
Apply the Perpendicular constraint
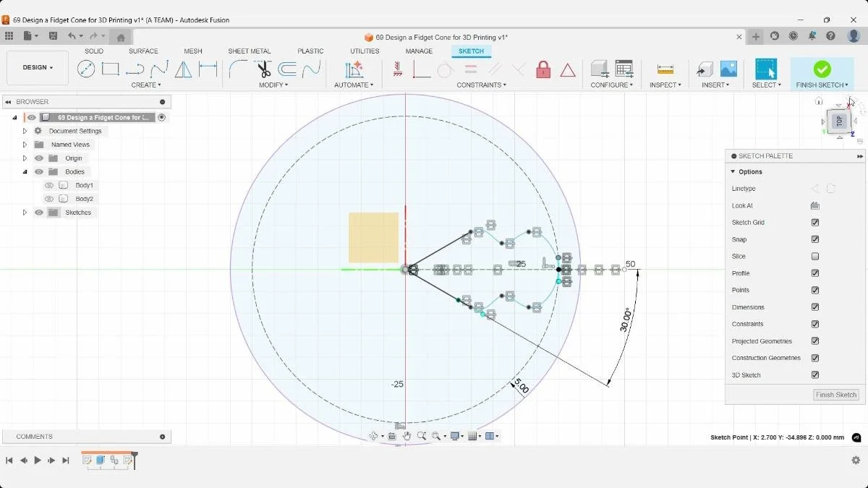click(519, 69)
